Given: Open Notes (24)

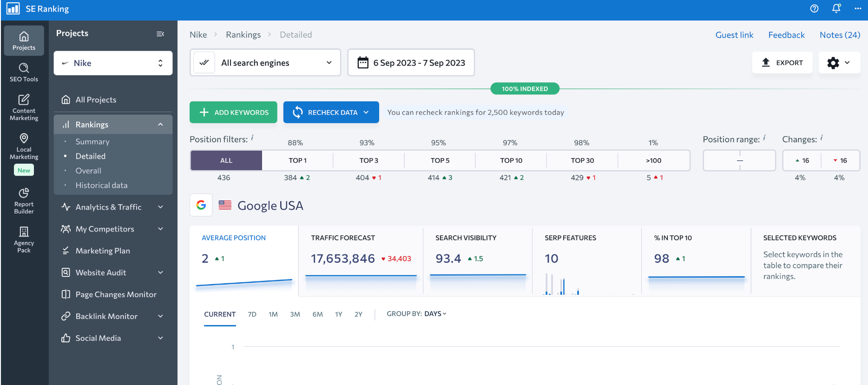Looking at the screenshot, I should 840,35.
